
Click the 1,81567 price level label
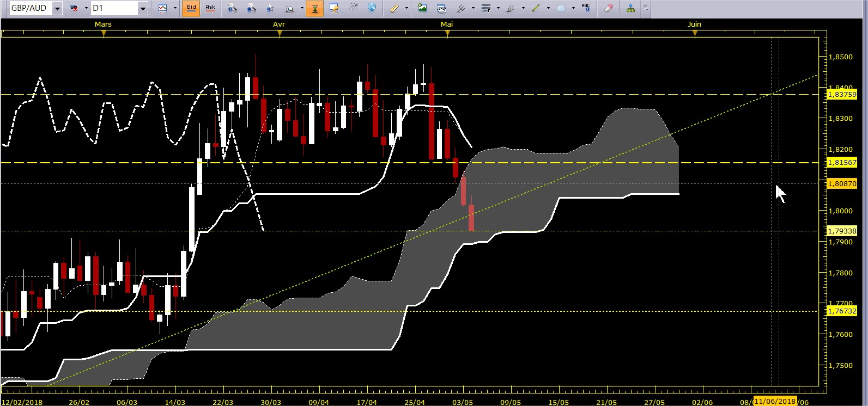pyautogui.click(x=842, y=163)
